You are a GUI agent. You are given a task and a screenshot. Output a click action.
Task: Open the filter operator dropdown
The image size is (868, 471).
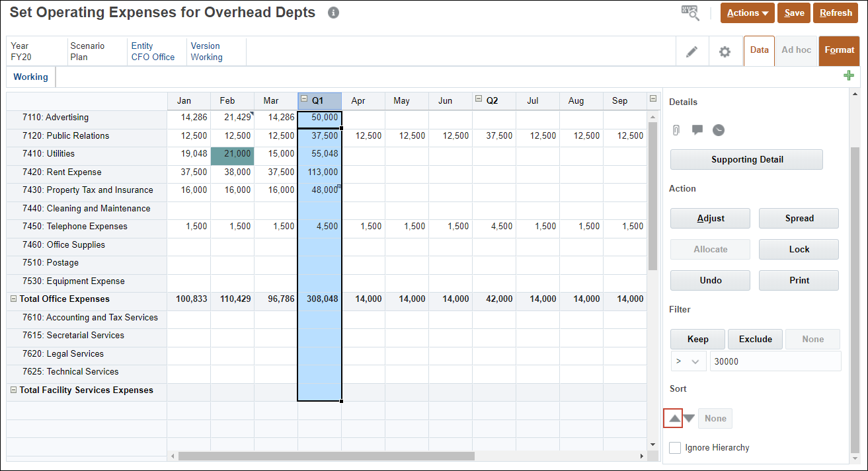(x=688, y=361)
